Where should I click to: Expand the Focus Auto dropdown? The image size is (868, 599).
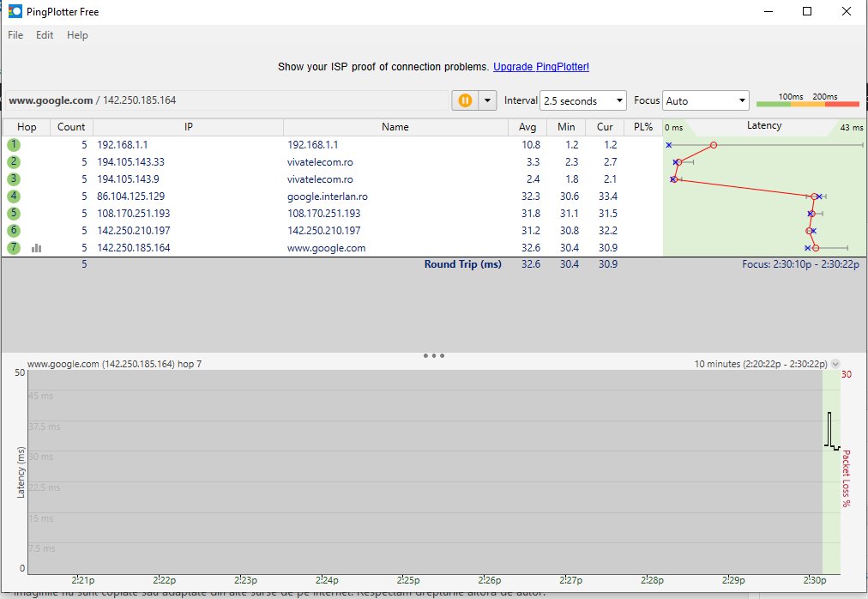coord(706,101)
